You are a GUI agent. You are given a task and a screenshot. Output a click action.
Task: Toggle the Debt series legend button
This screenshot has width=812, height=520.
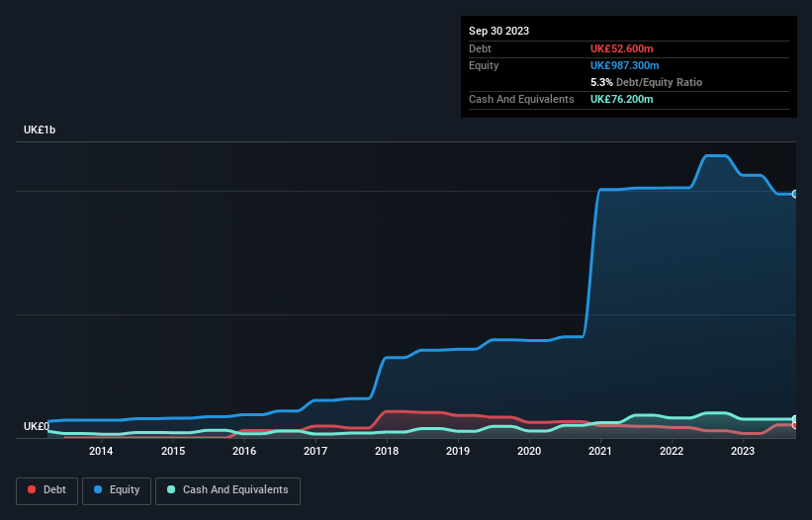tap(46, 490)
